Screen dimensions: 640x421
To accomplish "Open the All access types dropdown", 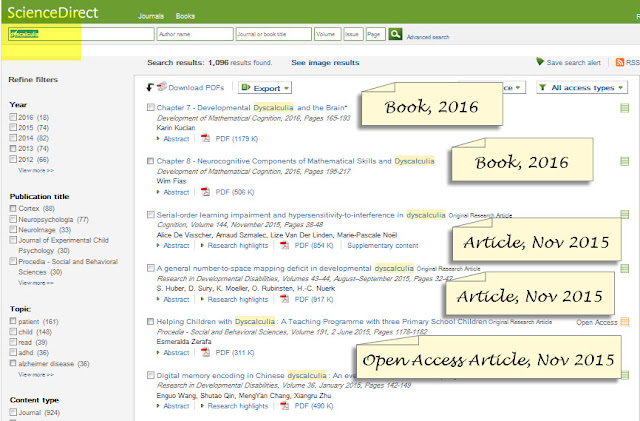I will pyautogui.click(x=581, y=87).
